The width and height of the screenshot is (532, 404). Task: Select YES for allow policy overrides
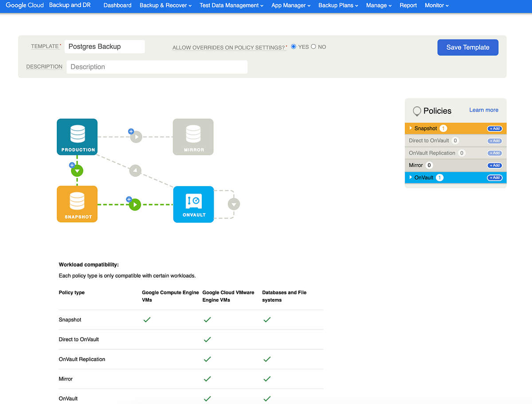coord(293,47)
